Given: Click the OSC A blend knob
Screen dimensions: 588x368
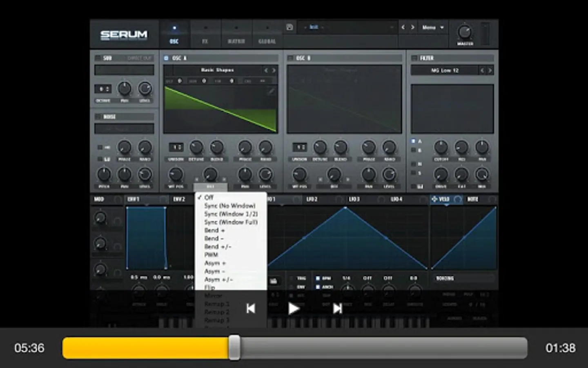Looking at the screenshot, I should (217, 147).
